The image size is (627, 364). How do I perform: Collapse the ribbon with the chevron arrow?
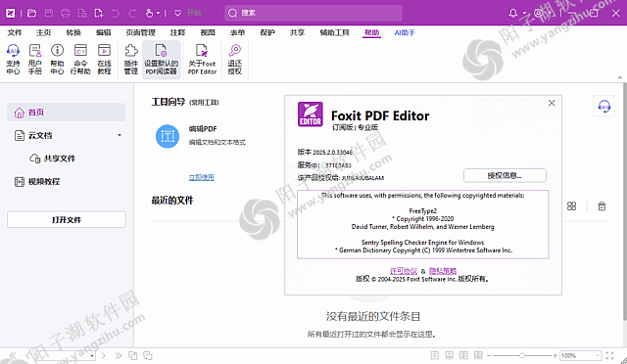(x=619, y=77)
